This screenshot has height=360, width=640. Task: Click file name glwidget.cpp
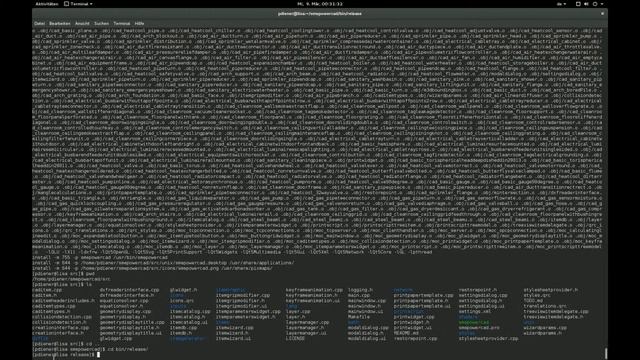[x=116, y=338]
